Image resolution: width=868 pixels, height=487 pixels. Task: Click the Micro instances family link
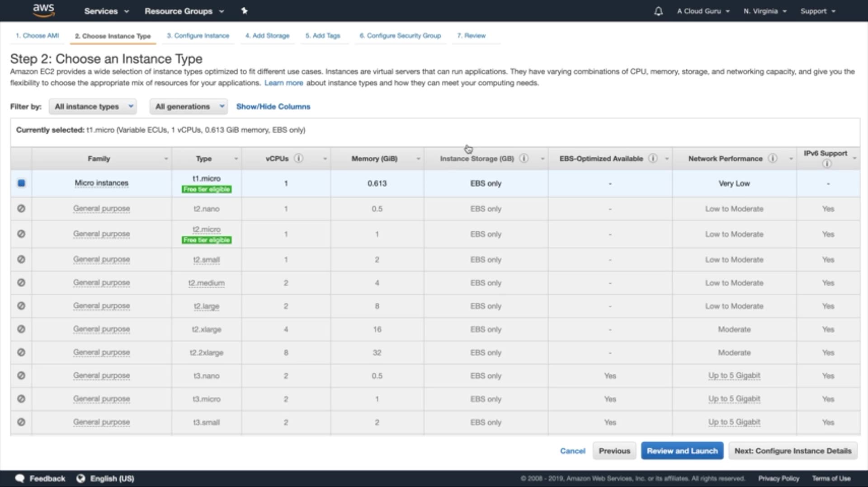102,183
